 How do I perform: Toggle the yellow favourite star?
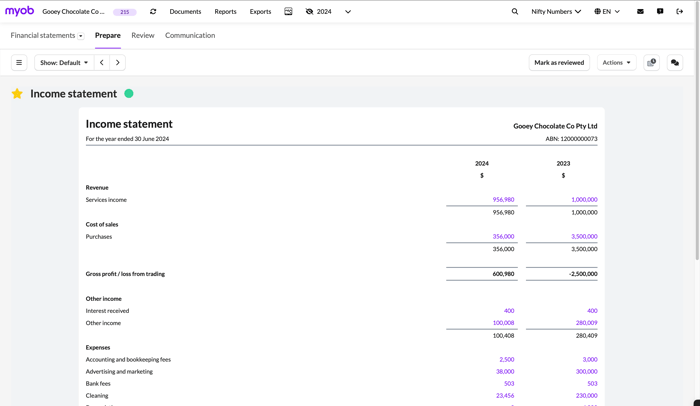[x=17, y=93]
